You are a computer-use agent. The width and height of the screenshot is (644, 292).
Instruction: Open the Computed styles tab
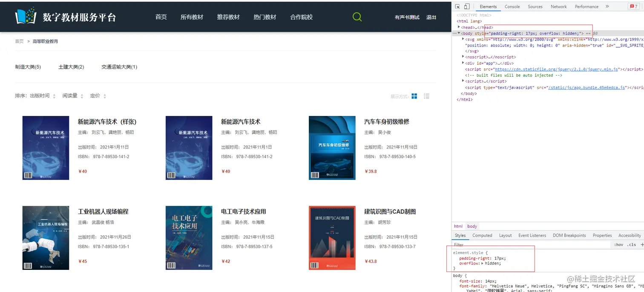pos(482,235)
